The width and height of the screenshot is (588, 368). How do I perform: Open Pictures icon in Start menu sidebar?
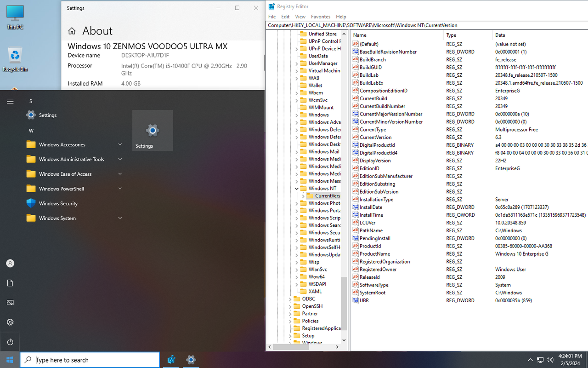[10, 303]
